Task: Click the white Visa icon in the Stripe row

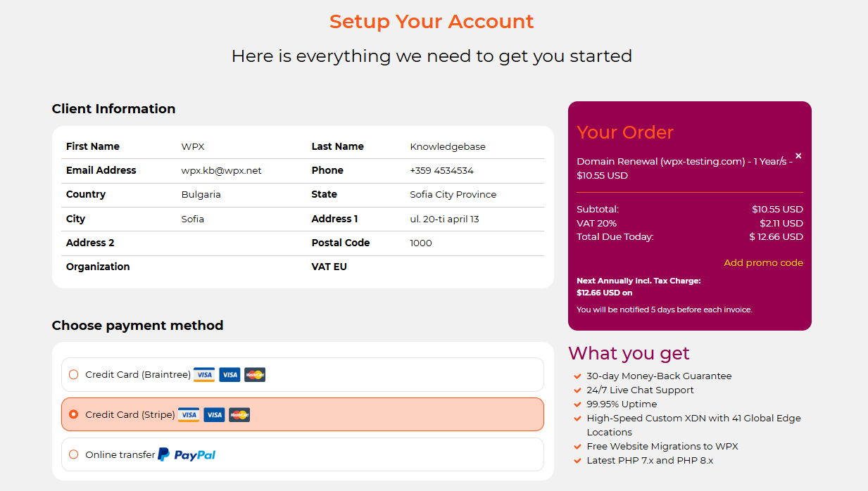Action: pos(189,415)
